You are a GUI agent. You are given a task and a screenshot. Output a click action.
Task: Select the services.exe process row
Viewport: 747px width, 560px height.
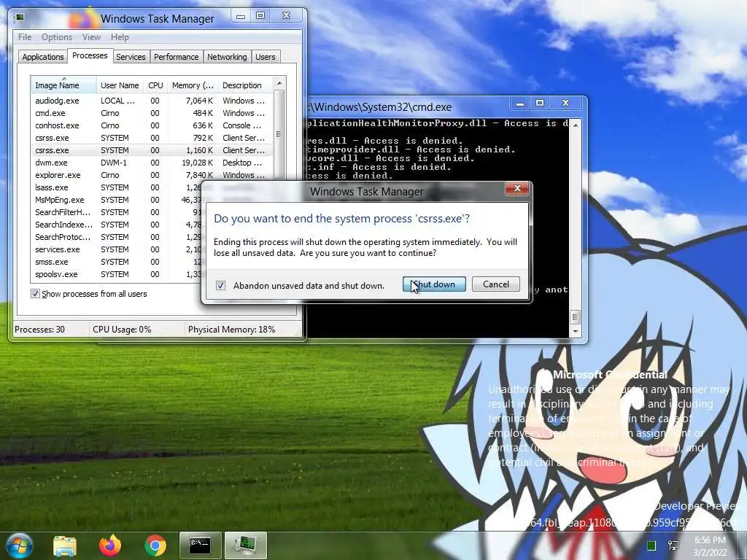click(117, 249)
